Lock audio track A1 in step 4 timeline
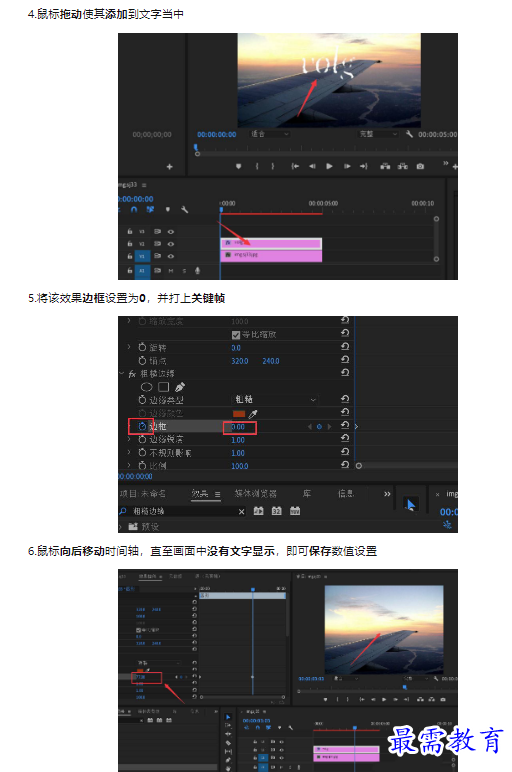The height and width of the screenshot is (772, 512). click(x=129, y=270)
